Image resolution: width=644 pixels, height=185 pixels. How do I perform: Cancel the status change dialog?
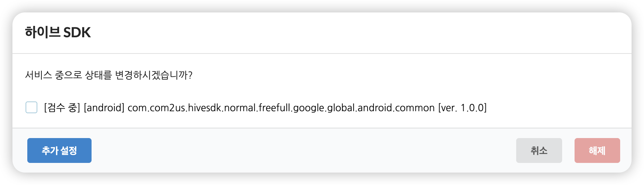pyautogui.click(x=539, y=150)
